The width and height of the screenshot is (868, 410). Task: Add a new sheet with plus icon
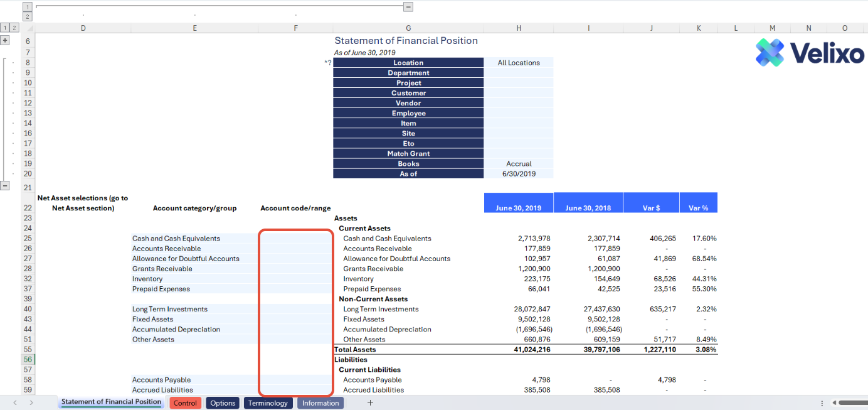370,403
